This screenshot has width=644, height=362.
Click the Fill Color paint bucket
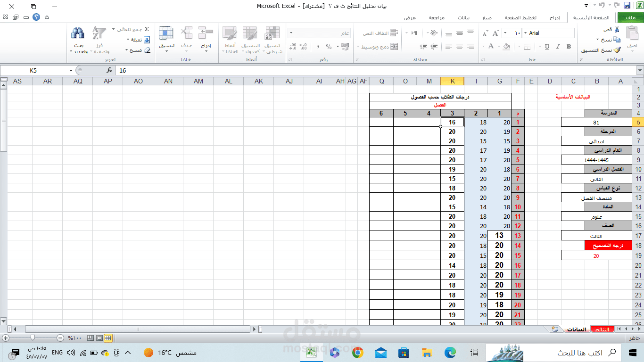tap(506, 47)
